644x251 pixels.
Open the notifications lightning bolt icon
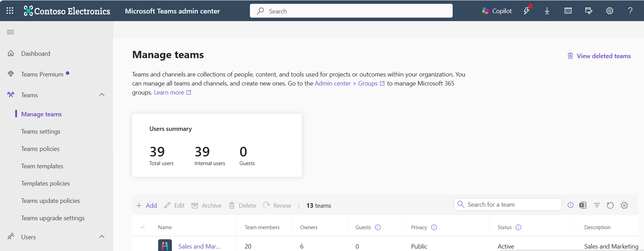(x=527, y=11)
